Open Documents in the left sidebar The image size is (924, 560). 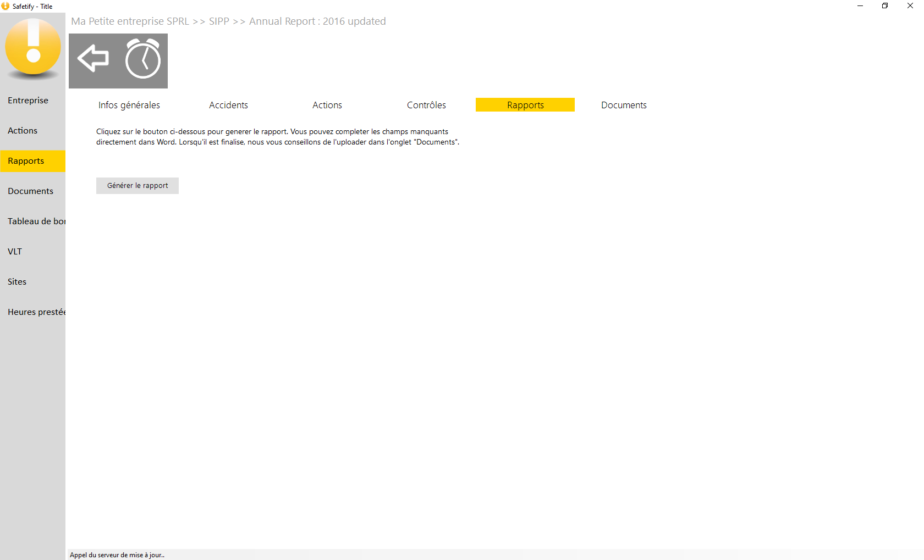(x=32, y=191)
